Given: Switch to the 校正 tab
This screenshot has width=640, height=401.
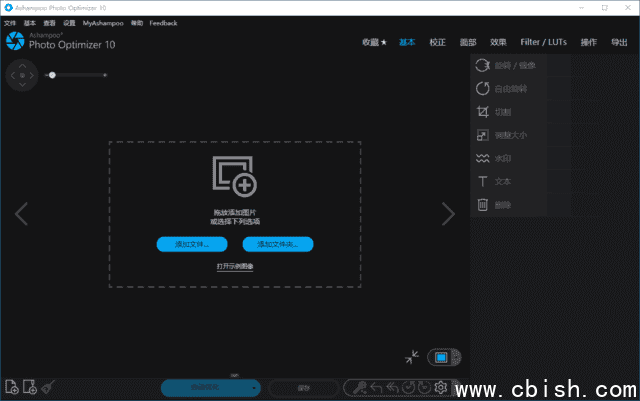Looking at the screenshot, I should click(x=438, y=42).
